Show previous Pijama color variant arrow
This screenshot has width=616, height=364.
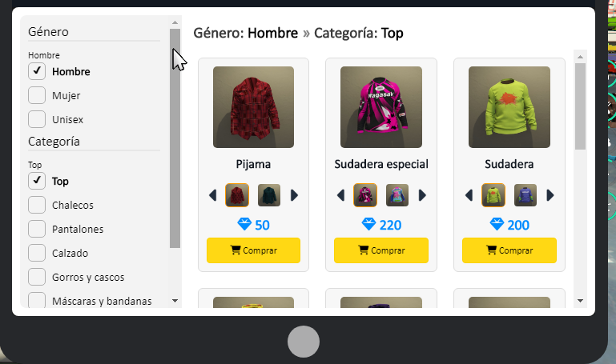(x=212, y=195)
